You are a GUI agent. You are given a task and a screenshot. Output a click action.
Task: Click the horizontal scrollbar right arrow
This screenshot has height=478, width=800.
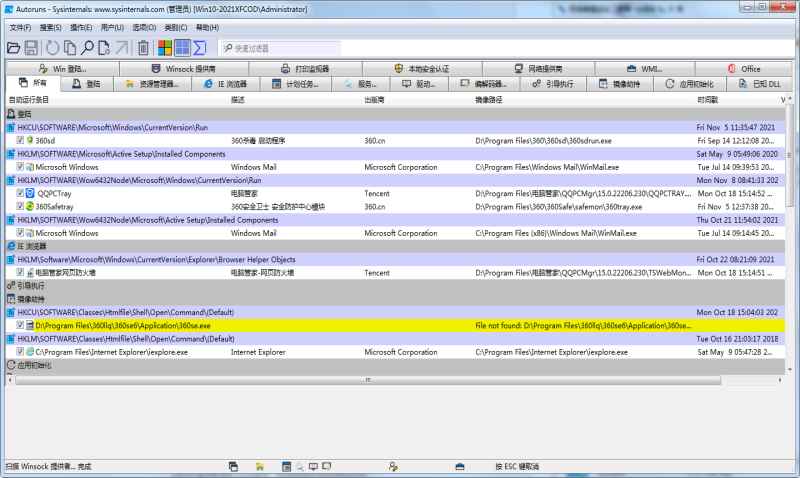[x=780, y=380]
